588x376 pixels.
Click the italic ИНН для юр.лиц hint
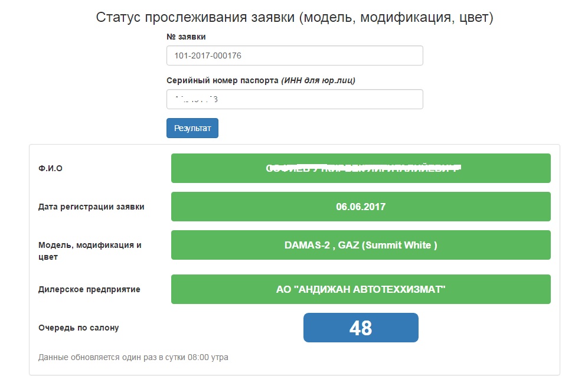(318, 80)
